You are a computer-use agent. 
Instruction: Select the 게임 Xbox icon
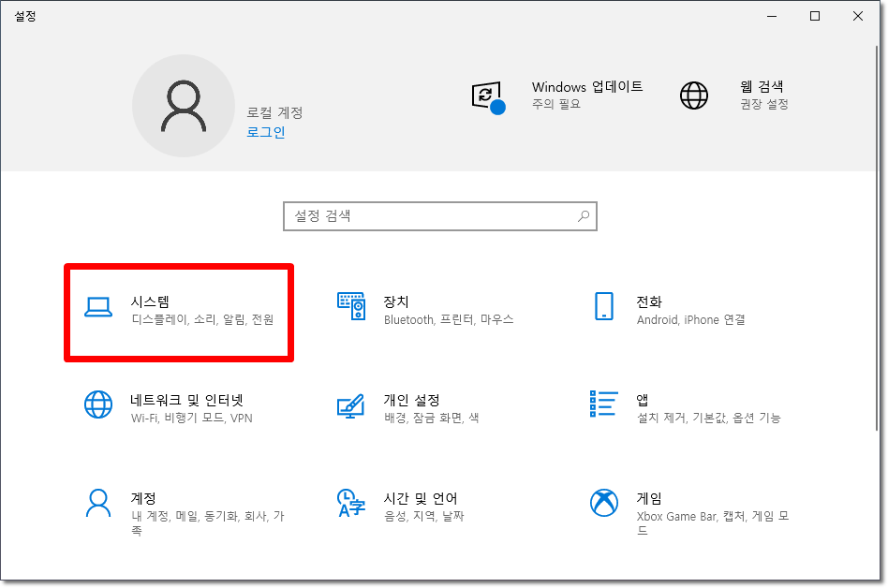coord(603,503)
